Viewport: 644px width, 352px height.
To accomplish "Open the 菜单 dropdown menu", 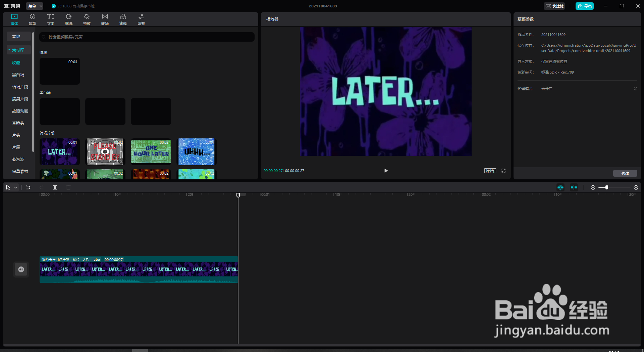I will [35, 6].
